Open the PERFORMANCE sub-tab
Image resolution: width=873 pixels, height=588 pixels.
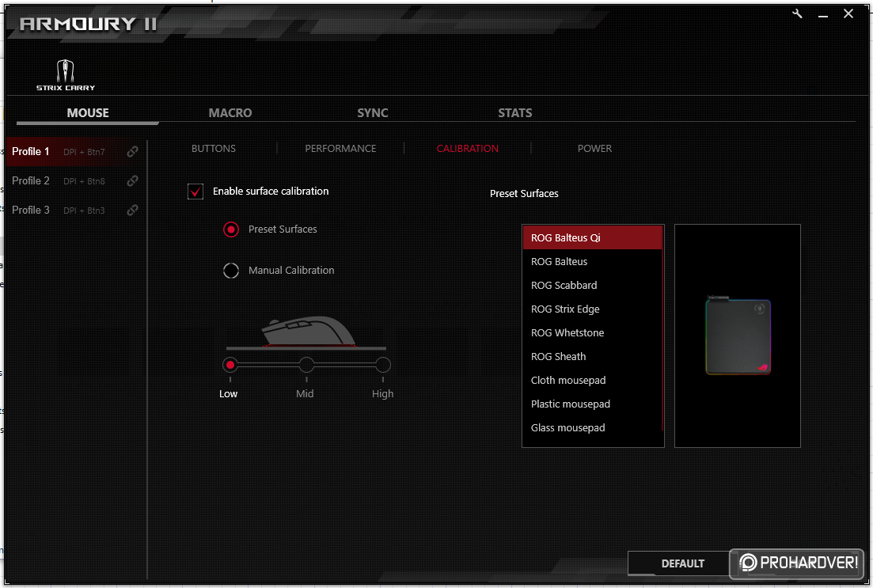point(340,149)
